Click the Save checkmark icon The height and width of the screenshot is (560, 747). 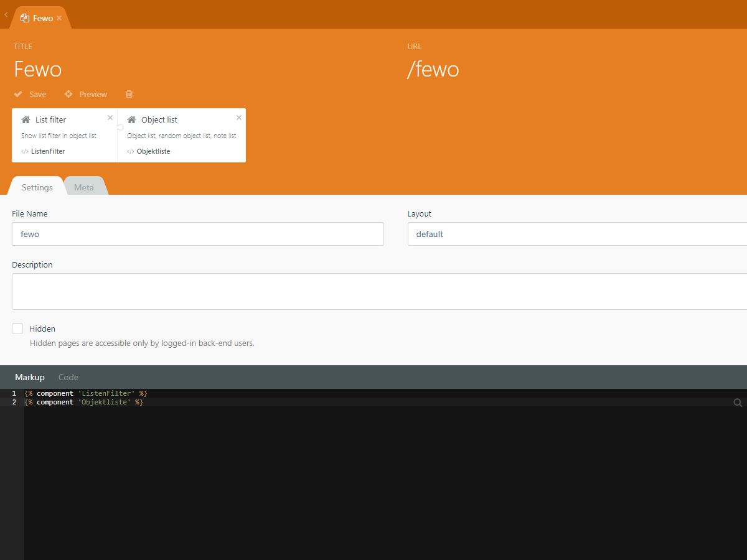(18, 94)
